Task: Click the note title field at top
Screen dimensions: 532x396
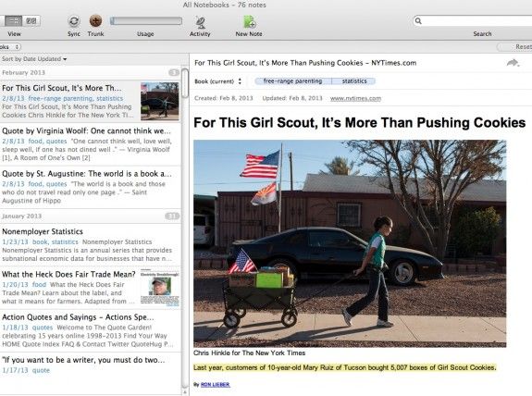Action: pos(305,63)
